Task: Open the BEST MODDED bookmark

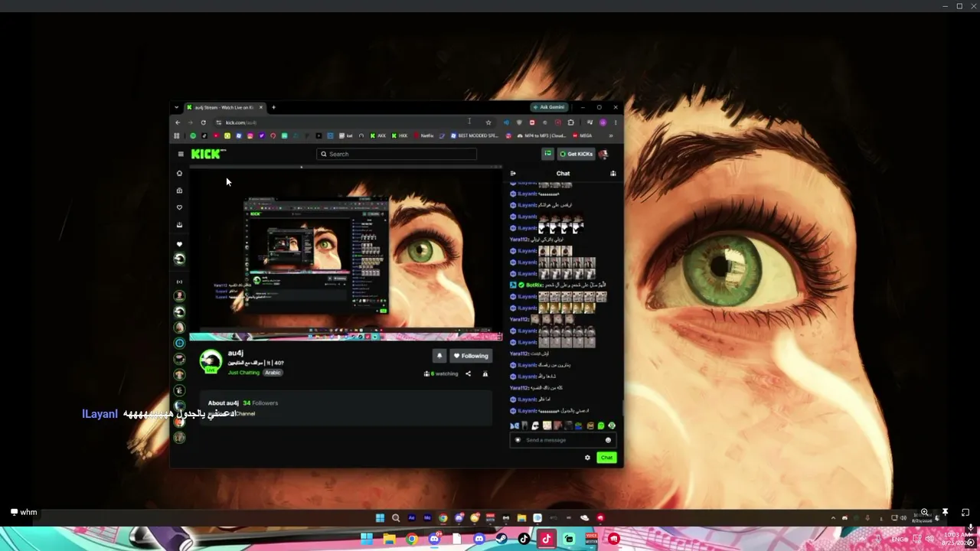Action: pyautogui.click(x=475, y=136)
